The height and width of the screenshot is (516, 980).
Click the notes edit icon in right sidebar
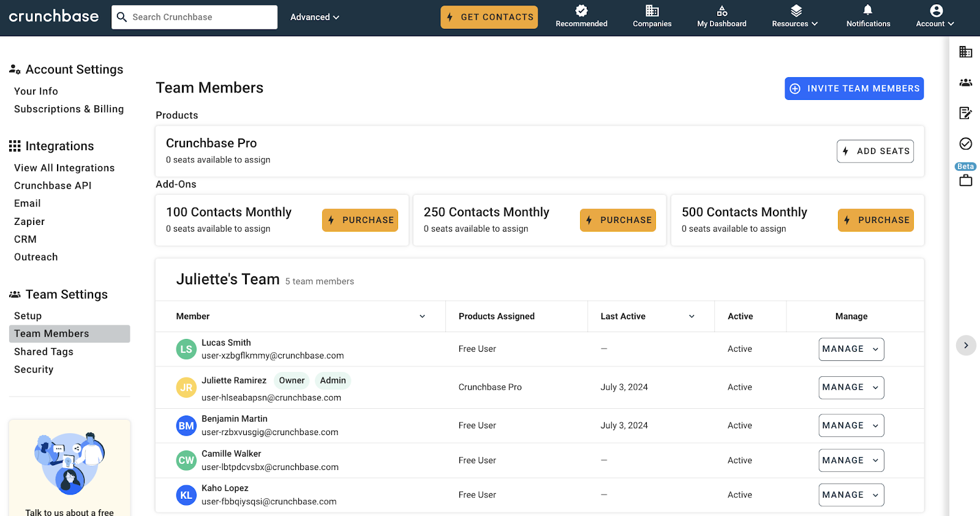point(966,113)
